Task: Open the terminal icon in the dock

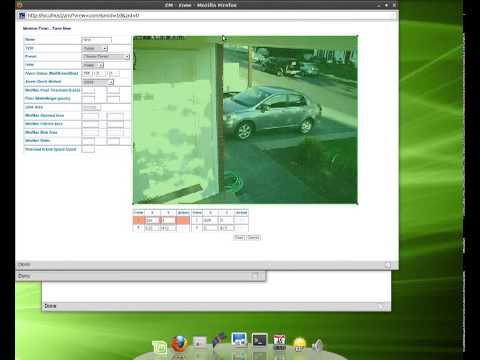Action: pos(259,340)
